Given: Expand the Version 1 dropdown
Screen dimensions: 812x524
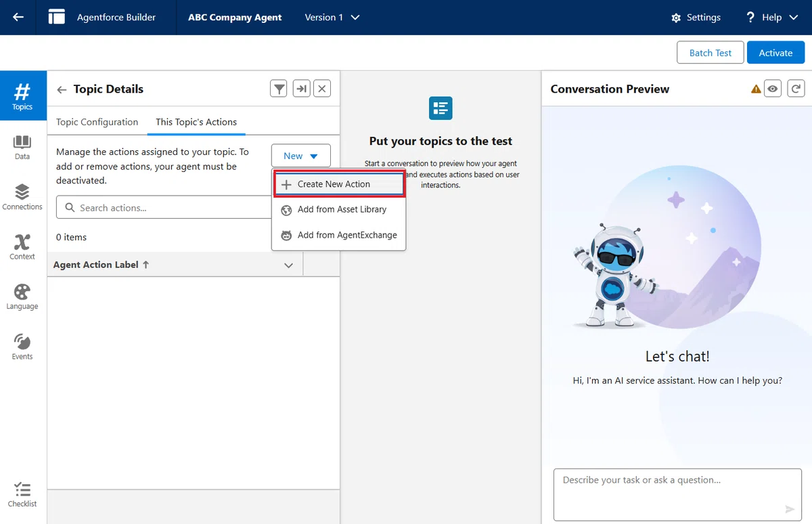Looking at the screenshot, I should [332, 18].
